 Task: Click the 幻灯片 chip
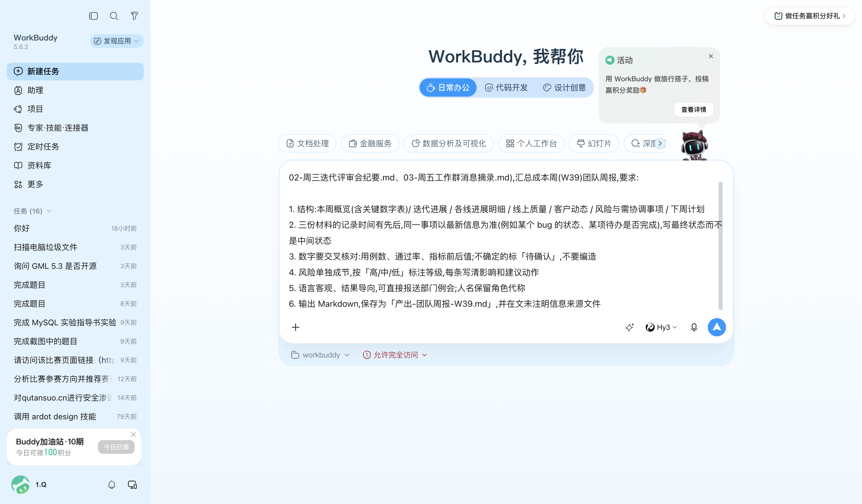coord(594,143)
